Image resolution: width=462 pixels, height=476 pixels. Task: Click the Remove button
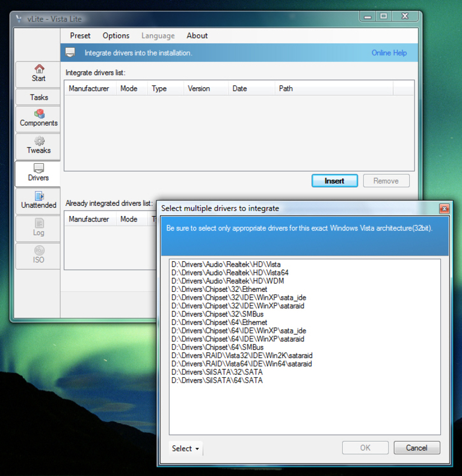(x=386, y=181)
